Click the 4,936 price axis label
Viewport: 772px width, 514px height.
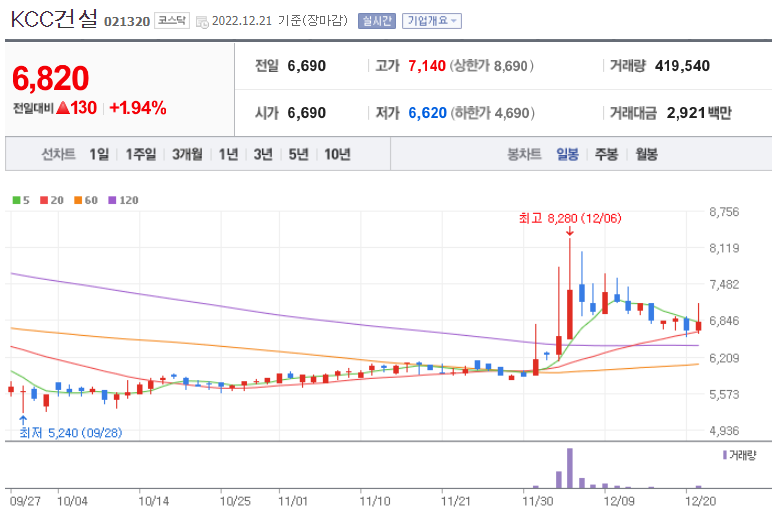click(724, 431)
